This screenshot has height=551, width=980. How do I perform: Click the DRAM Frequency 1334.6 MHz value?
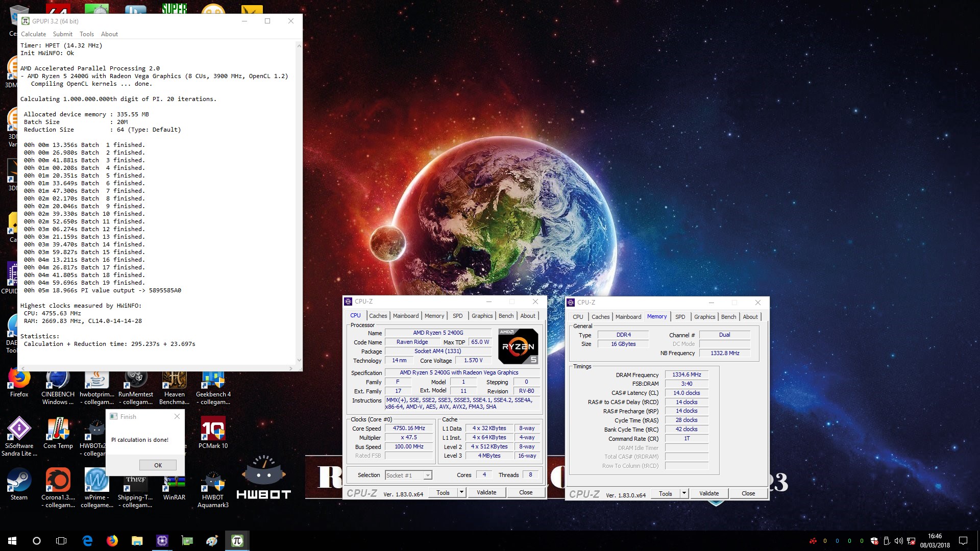687,374
